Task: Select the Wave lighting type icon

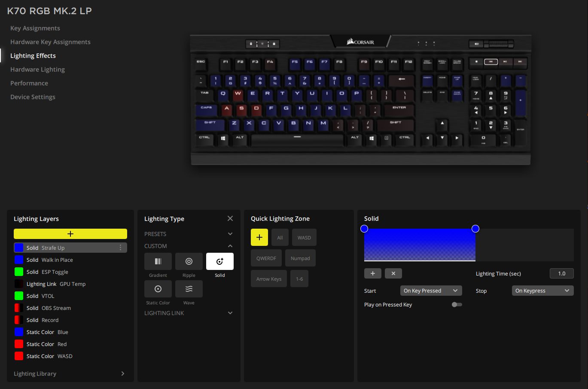Action: [x=189, y=289]
